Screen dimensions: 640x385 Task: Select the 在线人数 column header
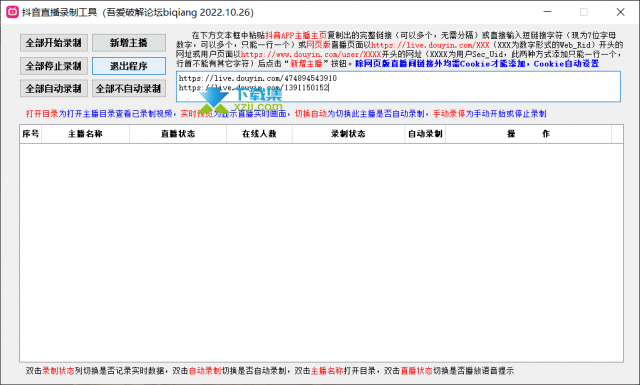(259, 134)
